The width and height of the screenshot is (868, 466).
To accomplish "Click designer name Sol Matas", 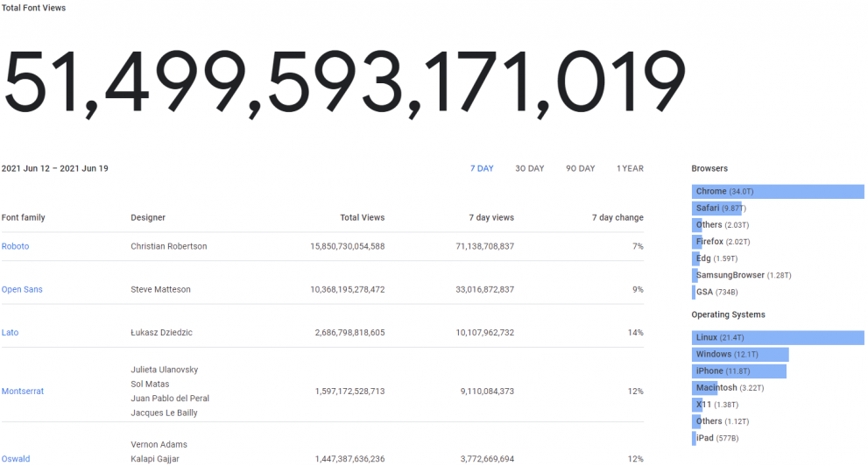I will (x=150, y=384).
